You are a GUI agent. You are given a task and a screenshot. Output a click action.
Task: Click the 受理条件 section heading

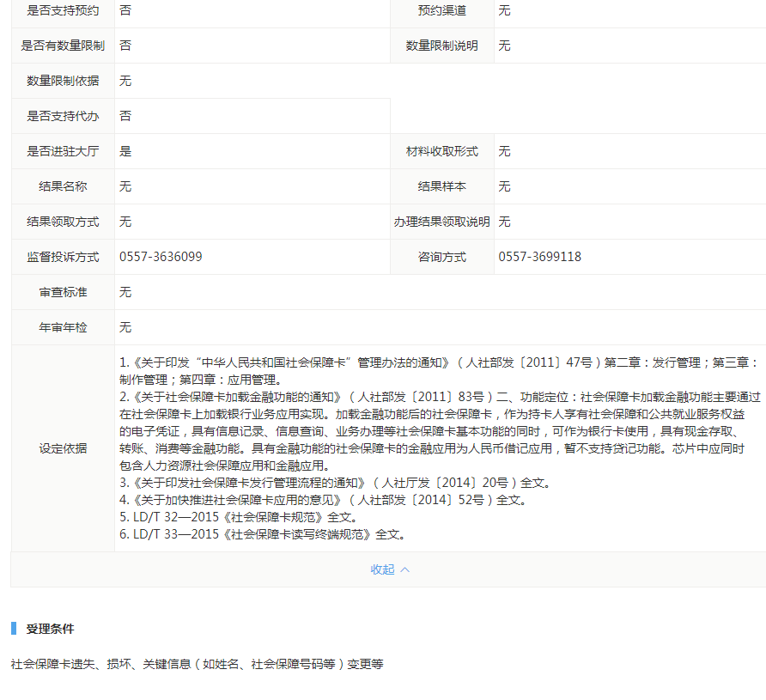(51, 629)
